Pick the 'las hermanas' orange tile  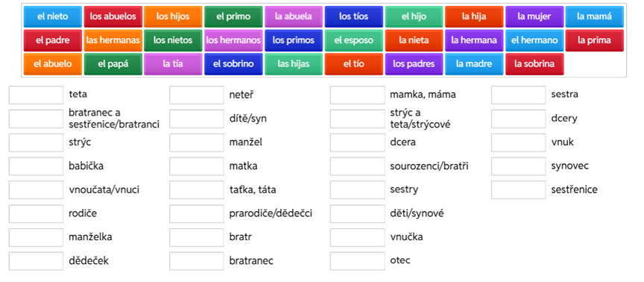[x=113, y=40]
